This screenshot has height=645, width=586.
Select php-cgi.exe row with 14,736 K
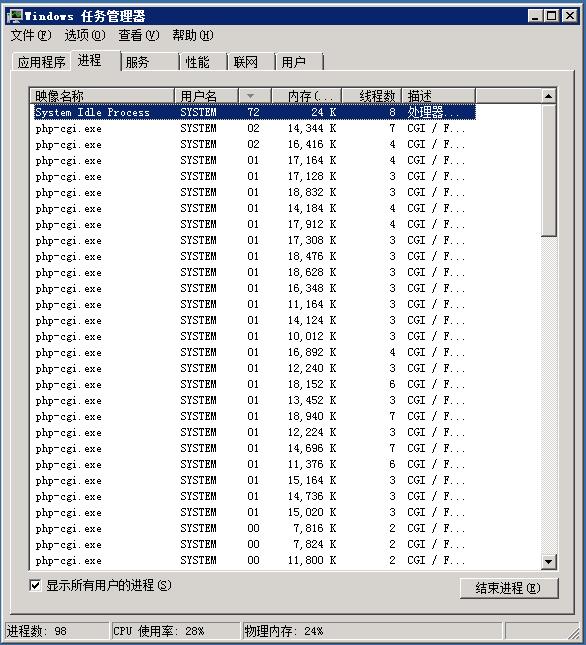pyautogui.click(x=255, y=497)
